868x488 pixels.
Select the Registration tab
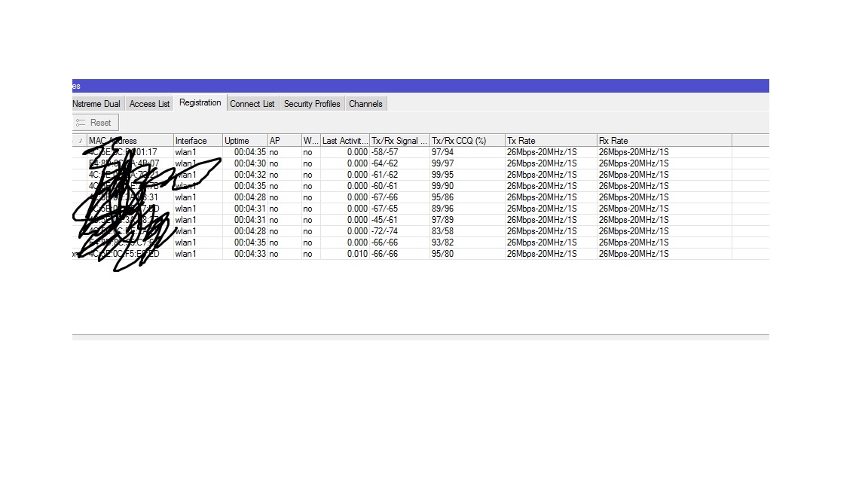click(200, 103)
